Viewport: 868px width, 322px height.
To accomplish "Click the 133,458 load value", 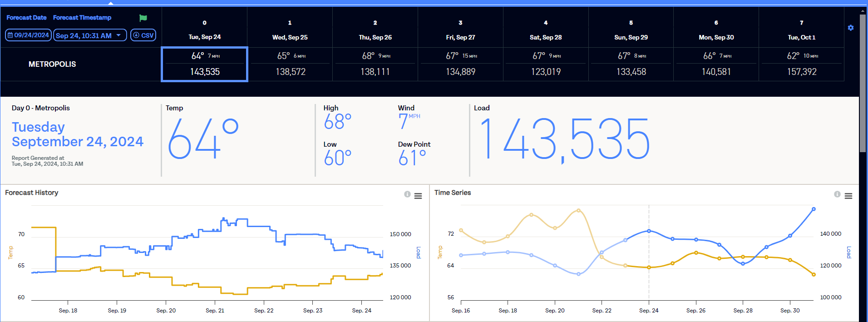I will click(631, 72).
